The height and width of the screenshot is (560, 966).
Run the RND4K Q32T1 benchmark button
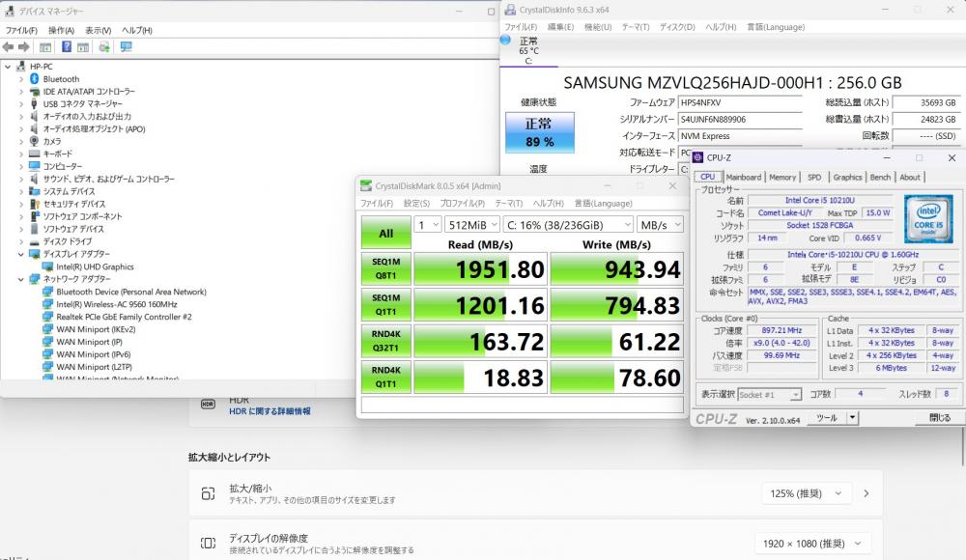[x=386, y=341]
